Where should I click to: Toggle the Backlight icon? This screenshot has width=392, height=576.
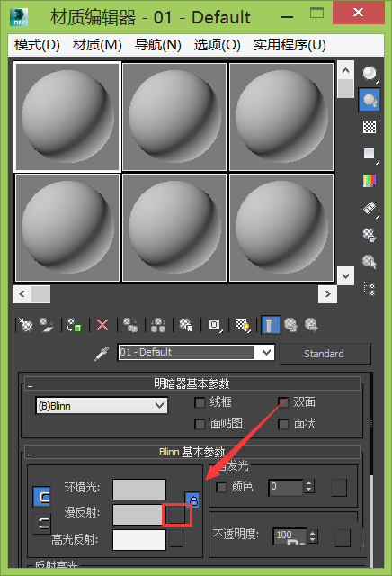(370, 100)
